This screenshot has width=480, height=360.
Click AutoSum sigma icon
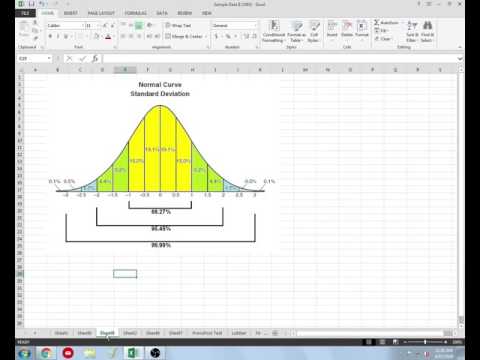(x=377, y=22)
